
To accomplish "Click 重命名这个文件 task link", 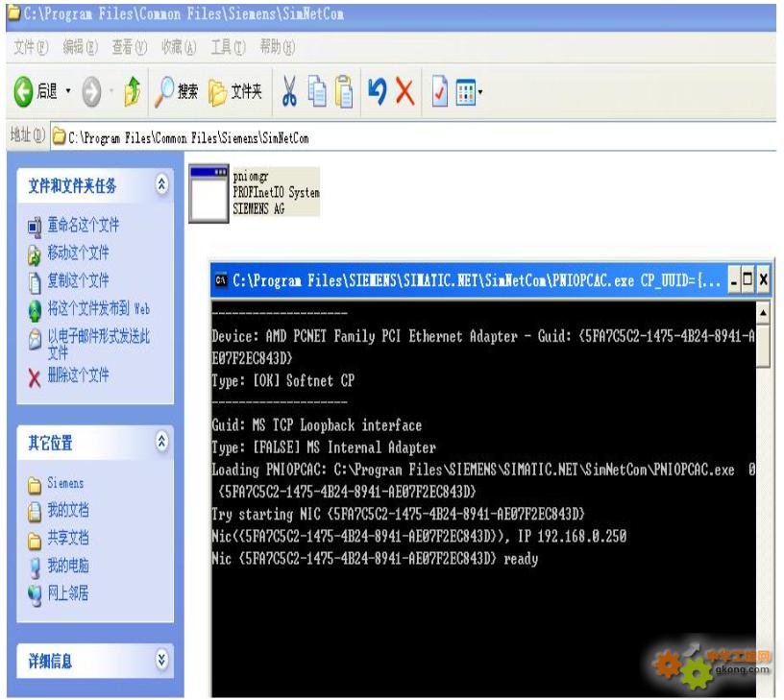I will point(83,225).
